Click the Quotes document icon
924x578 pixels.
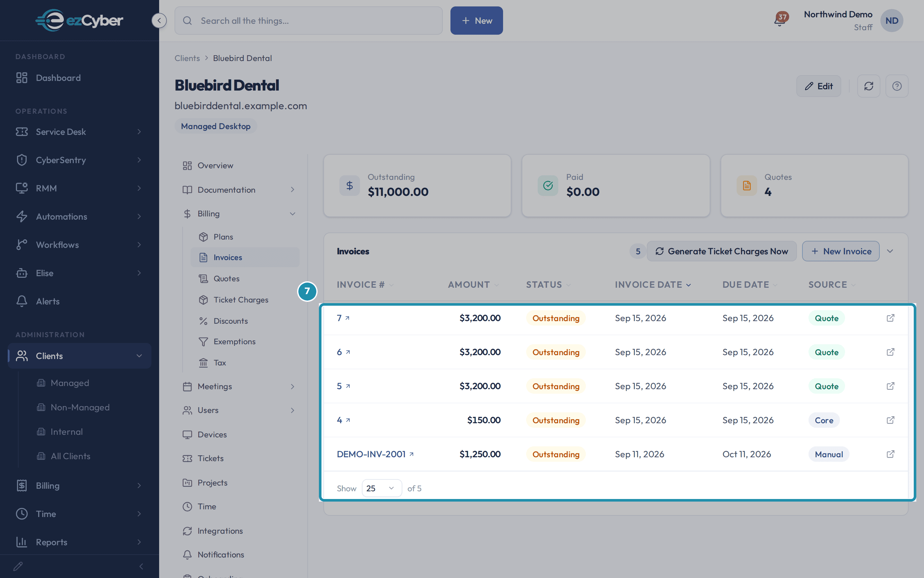click(x=747, y=186)
